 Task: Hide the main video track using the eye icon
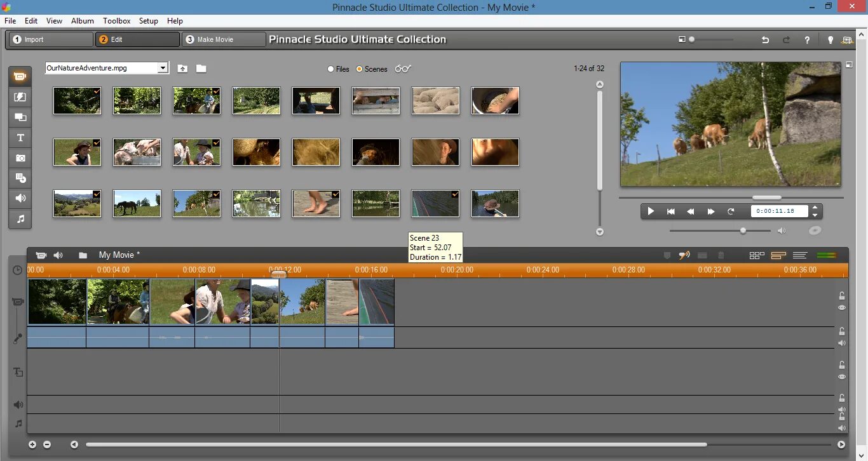click(841, 307)
